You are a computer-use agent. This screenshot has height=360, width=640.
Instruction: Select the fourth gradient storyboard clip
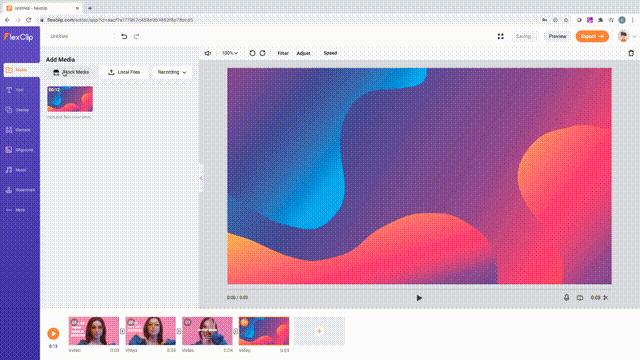pyautogui.click(x=264, y=331)
